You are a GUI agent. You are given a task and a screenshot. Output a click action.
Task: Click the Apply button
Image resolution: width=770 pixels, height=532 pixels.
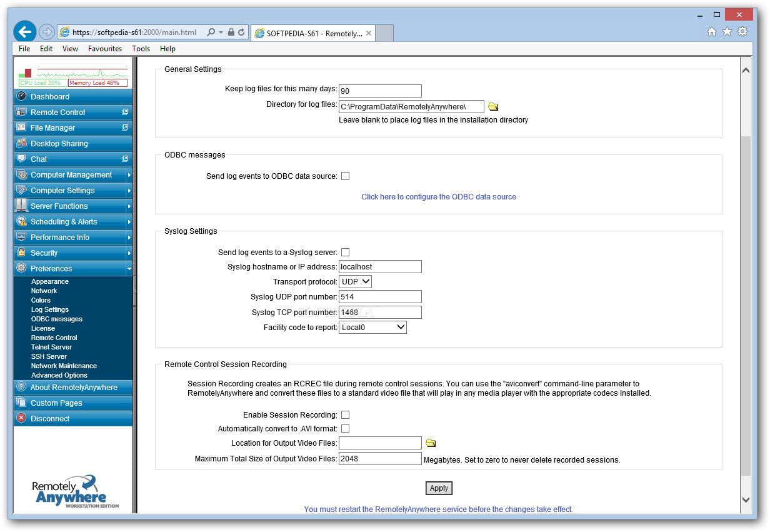(439, 488)
